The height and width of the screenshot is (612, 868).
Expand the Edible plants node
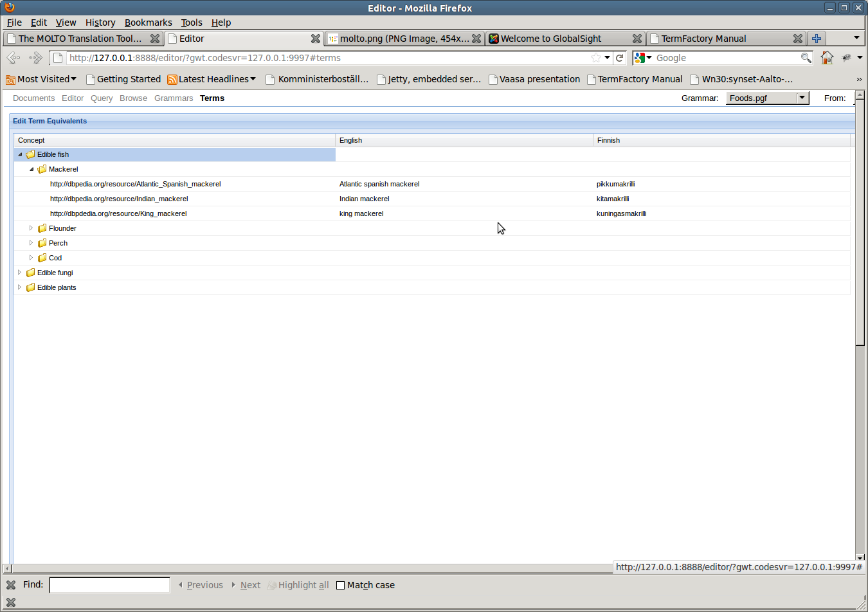pos(19,287)
